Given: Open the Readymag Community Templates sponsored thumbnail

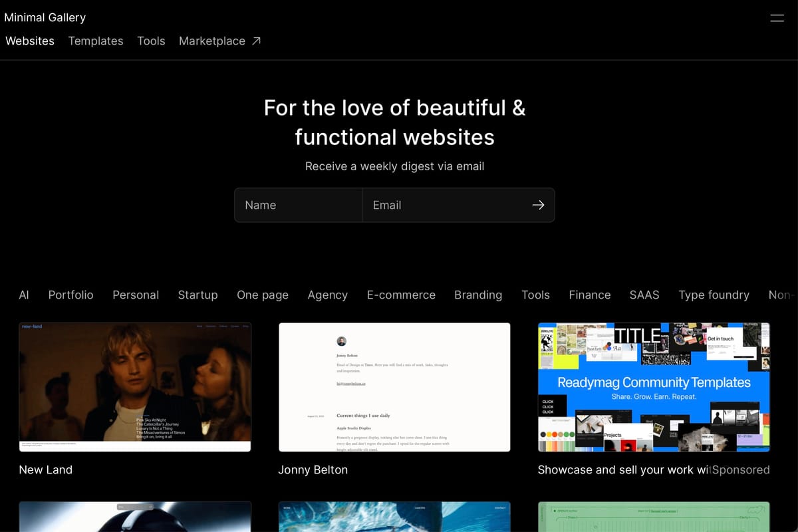Looking at the screenshot, I should pyautogui.click(x=654, y=387).
